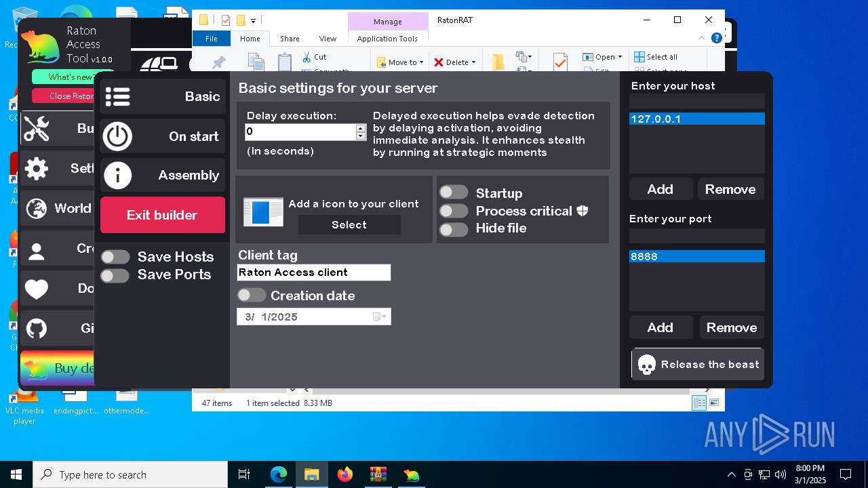The height and width of the screenshot is (488, 868).
Task: Click the heart Donate icon
Action: coord(37,289)
